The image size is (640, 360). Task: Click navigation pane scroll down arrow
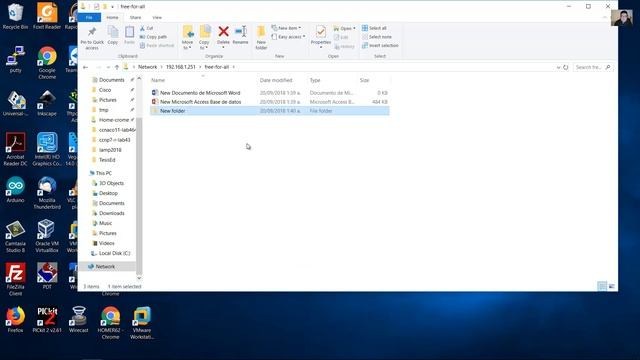(x=139, y=278)
